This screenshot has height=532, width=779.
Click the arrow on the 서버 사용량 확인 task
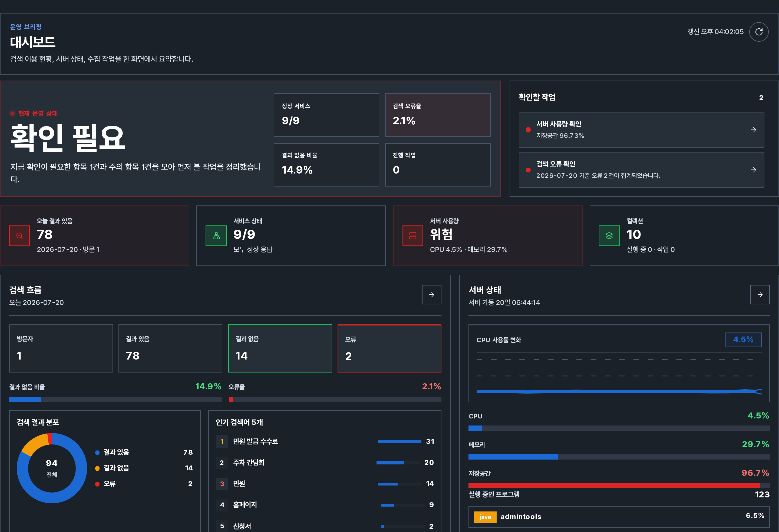click(x=753, y=130)
